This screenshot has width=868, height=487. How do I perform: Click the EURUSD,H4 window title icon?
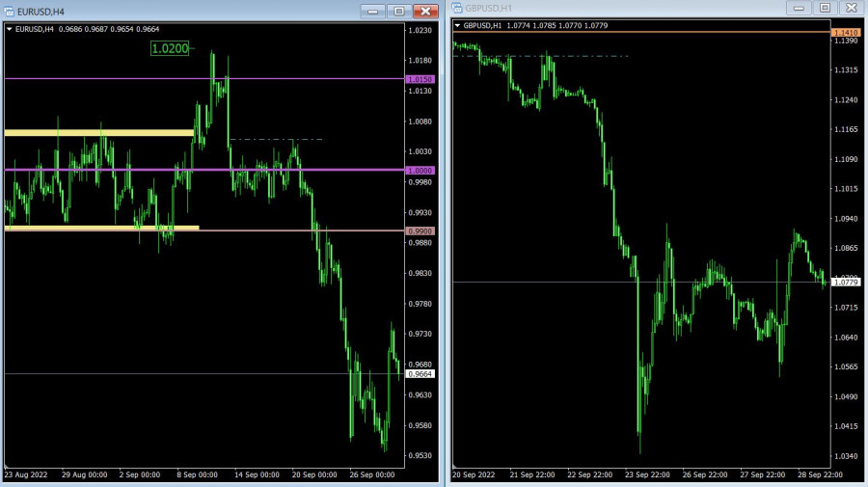[x=9, y=11]
